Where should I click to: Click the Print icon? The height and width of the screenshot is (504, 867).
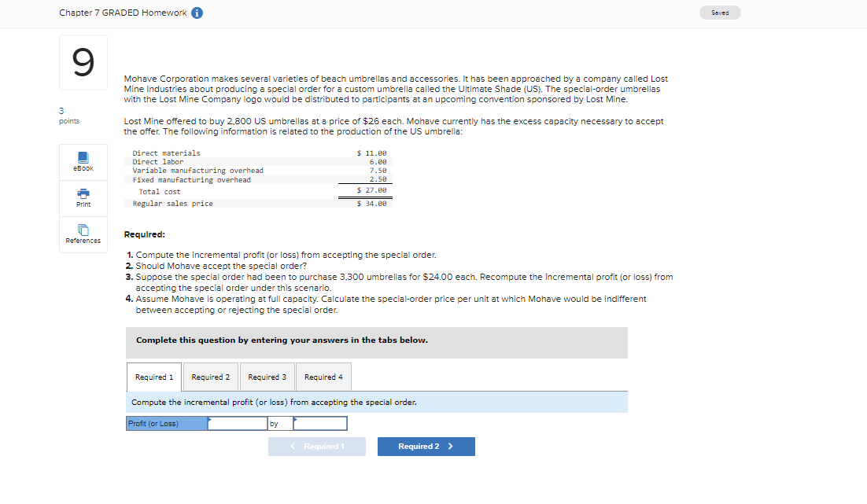(83, 193)
